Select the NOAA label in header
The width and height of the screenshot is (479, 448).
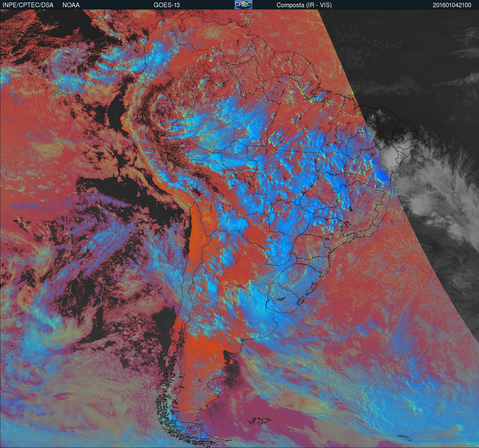pyautogui.click(x=71, y=5)
